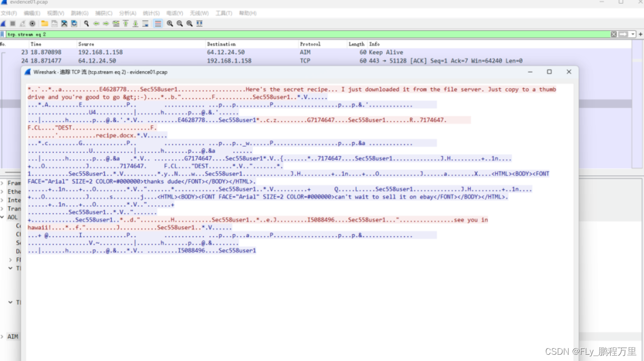Click the find packet magnifier icon
The image size is (644, 361).
[x=86, y=24]
